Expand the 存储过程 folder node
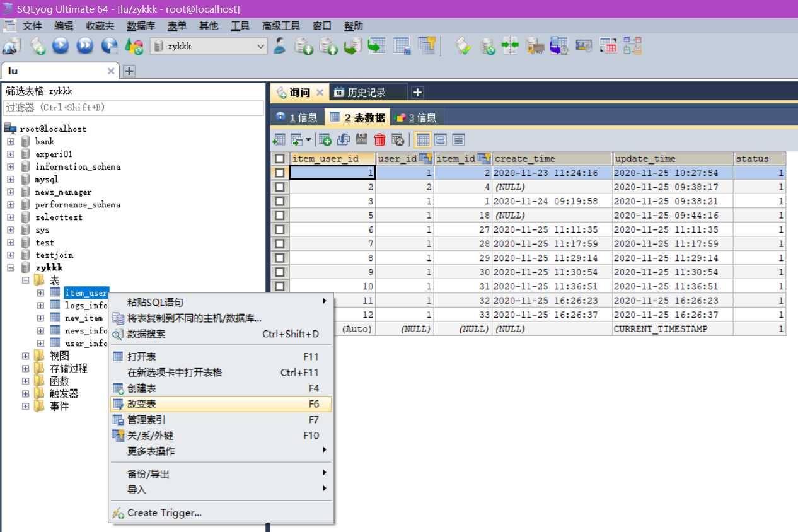The width and height of the screenshot is (798, 532). point(25,368)
